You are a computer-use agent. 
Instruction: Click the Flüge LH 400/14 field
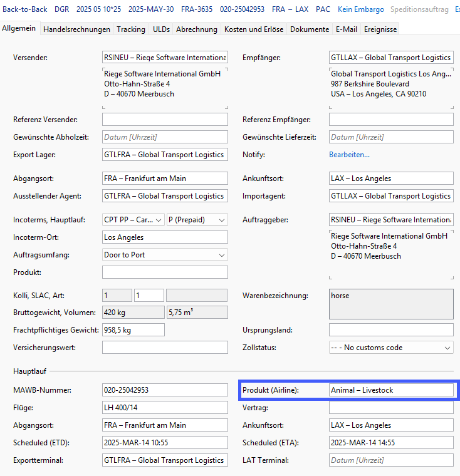coord(165,408)
